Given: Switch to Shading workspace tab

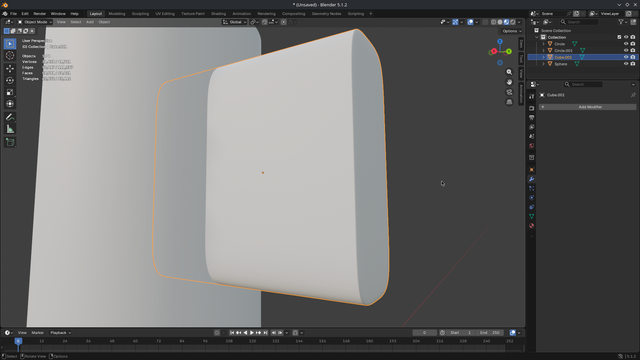Looking at the screenshot, I should tap(218, 13).
